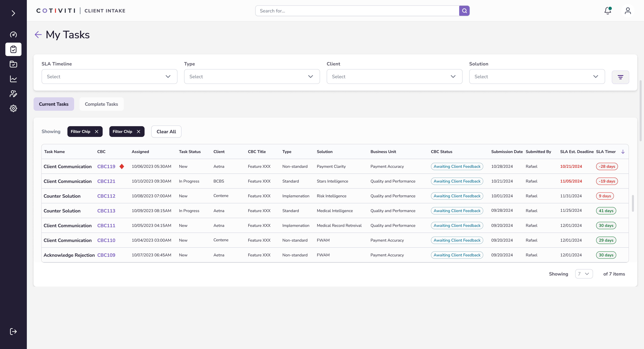This screenshot has height=349, width=644.
Task: Select the Current Tasks tab
Action: click(53, 104)
